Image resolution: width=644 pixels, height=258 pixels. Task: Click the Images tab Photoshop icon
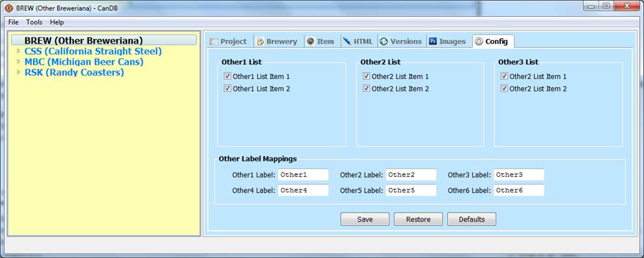tap(433, 41)
